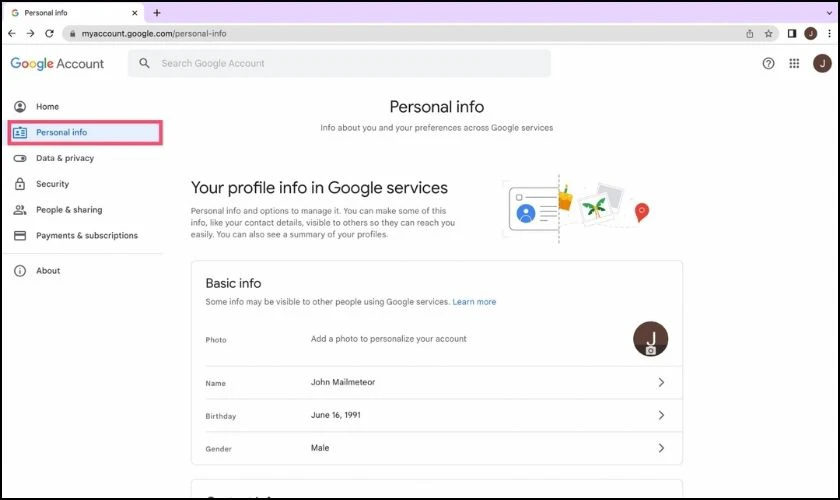Screen dimensions: 840x500
Task: Click the Photo row label
Action: (216, 340)
